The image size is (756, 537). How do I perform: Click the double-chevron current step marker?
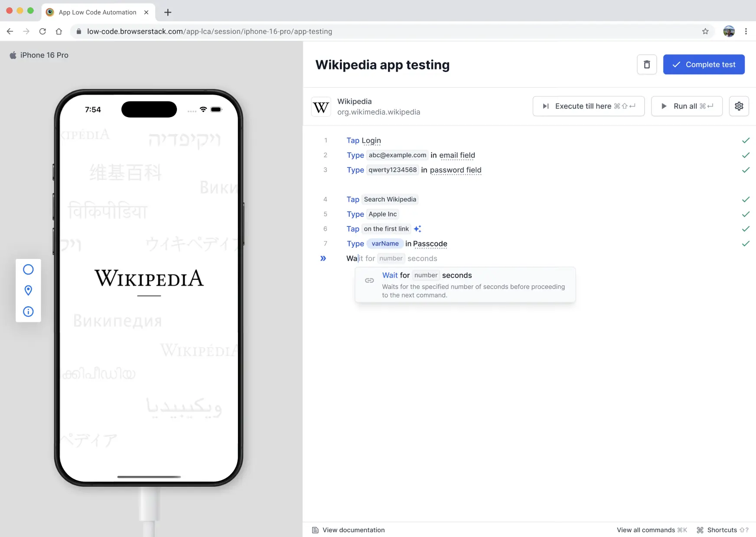323,259
